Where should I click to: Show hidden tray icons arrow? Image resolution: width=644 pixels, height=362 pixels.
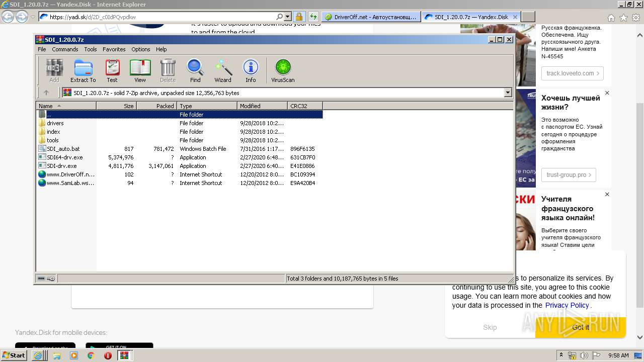pos(561,355)
